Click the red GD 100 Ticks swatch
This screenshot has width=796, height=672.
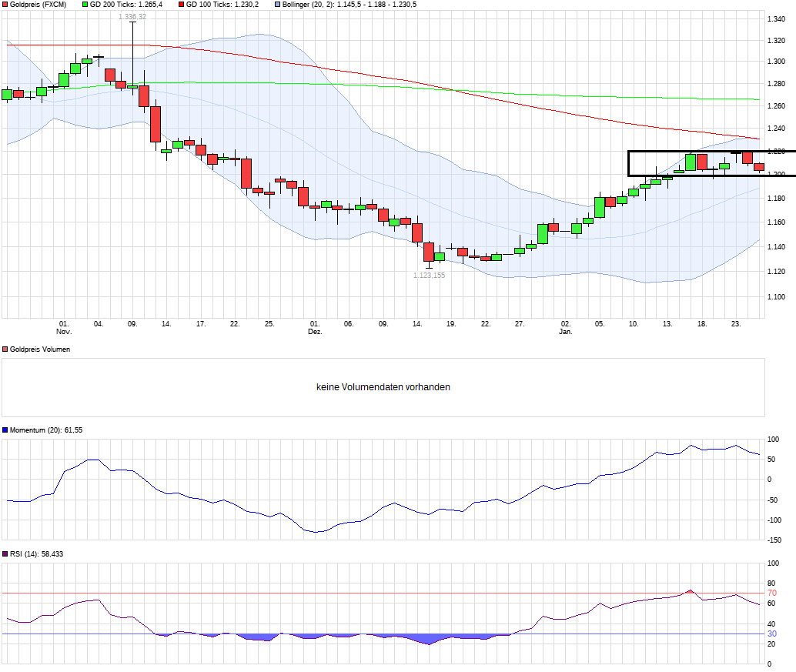[x=182, y=5]
